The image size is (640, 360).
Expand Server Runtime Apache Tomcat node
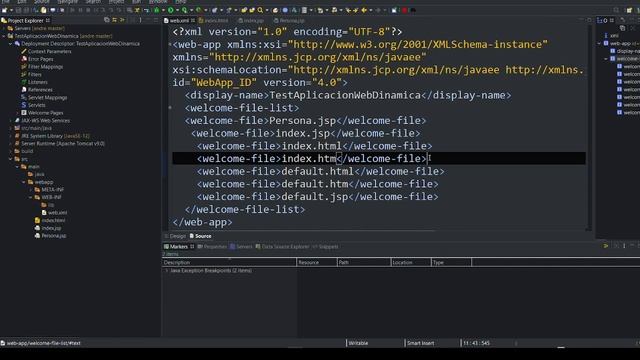[x=10, y=144]
